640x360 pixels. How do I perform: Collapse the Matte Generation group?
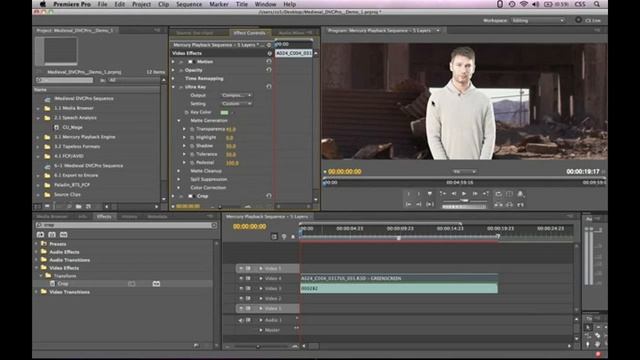pos(179,121)
